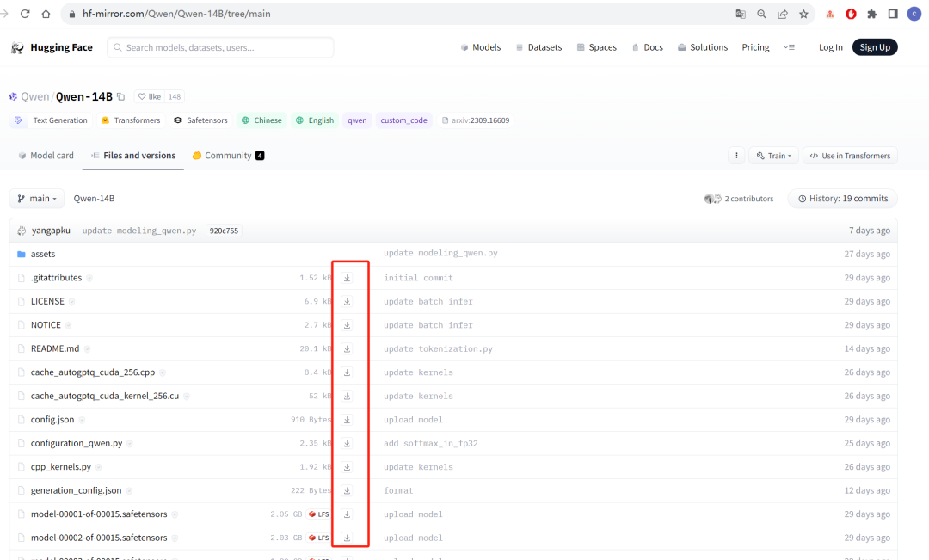Screen dimensions: 929x560
Task: Download the .gitattributes file
Action: [x=348, y=277]
